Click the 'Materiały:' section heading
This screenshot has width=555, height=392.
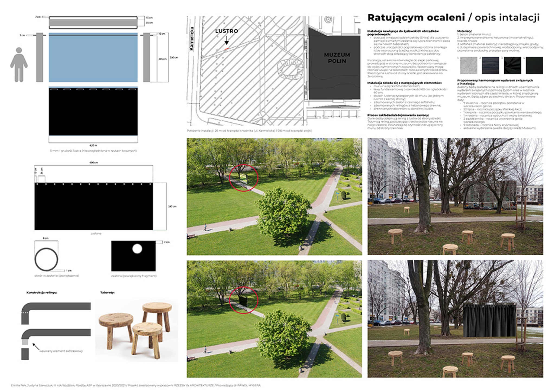464,31
